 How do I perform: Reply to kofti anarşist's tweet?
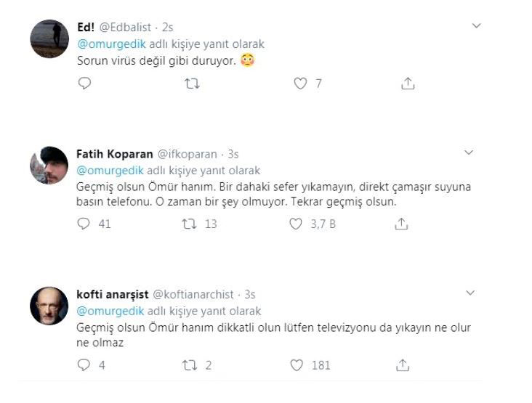tap(84, 365)
